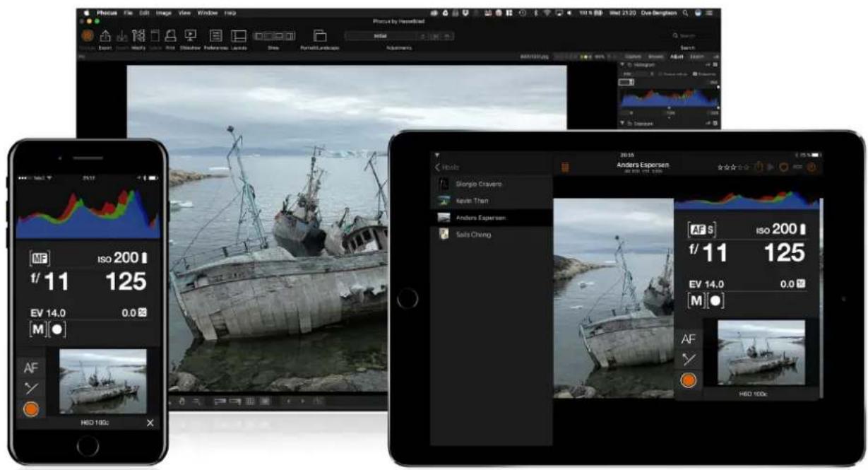
Task: Tap the metering mode dot icon on iPad
Action: point(714,300)
